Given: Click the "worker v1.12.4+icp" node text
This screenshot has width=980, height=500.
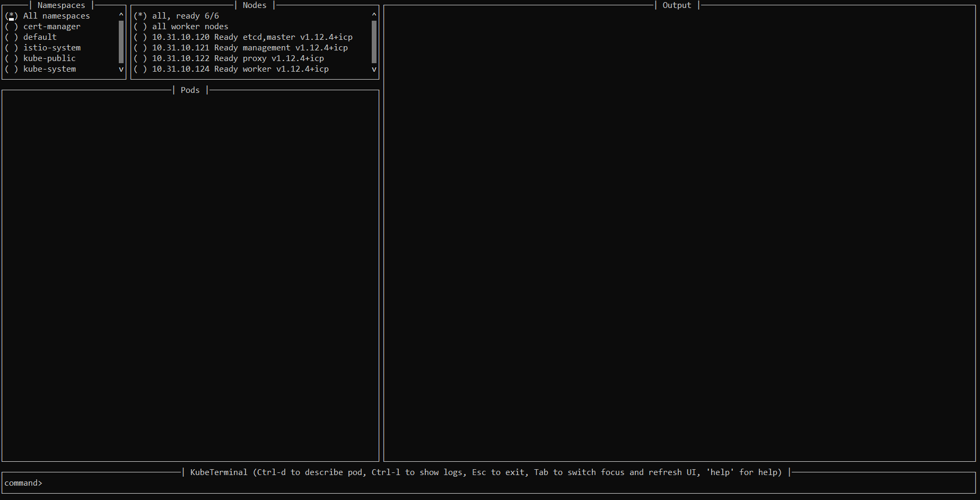Looking at the screenshot, I should [286, 69].
